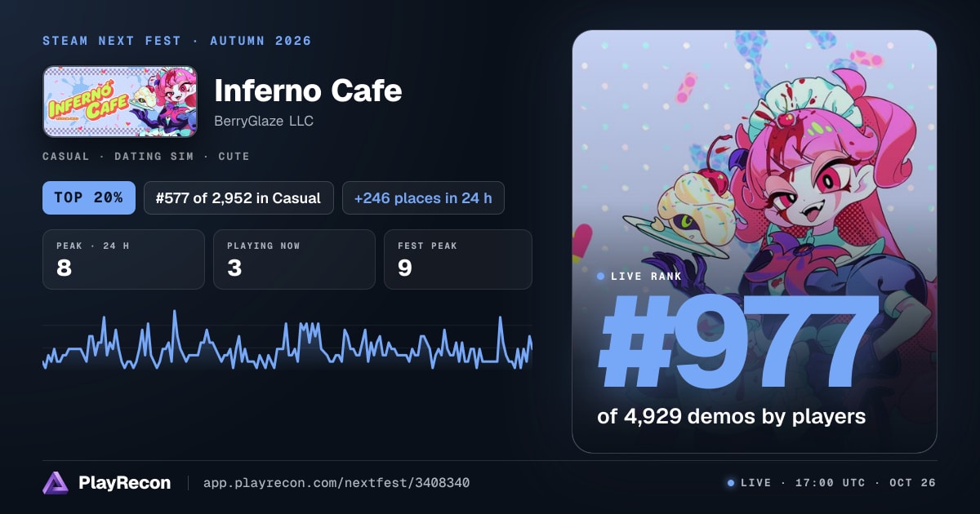Open the PEAK · 24 H stat card
980x514 pixels.
123,259
